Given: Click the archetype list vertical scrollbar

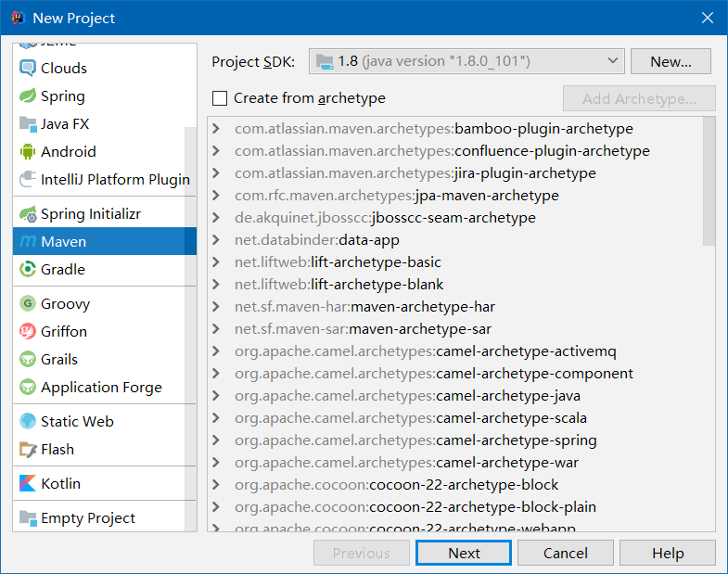Looking at the screenshot, I should [x=709, y=181].
